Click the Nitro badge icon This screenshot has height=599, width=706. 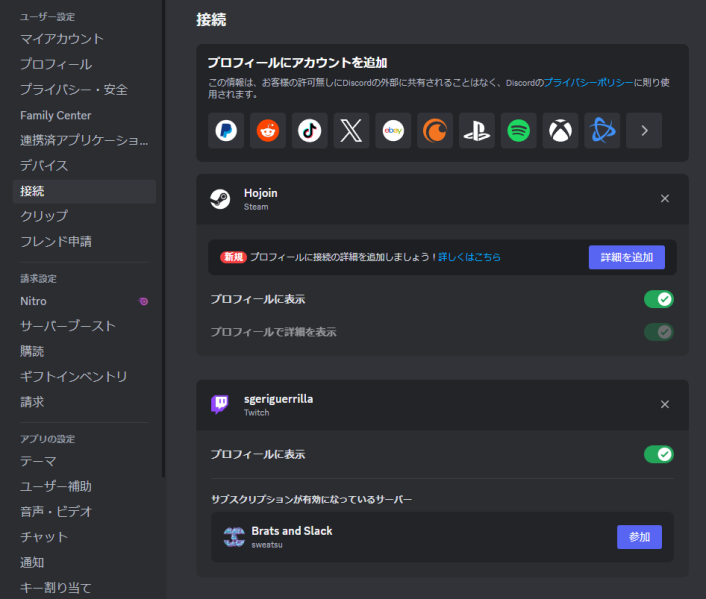(143, 301)
